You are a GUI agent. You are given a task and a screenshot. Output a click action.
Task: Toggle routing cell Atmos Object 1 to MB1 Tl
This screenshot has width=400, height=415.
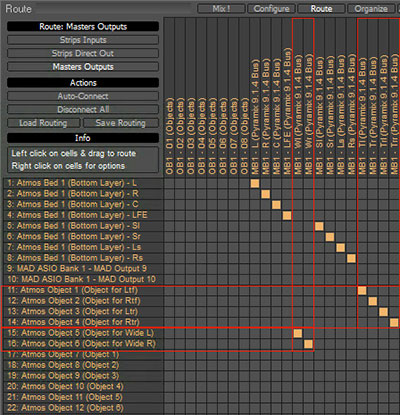point(362,291)
